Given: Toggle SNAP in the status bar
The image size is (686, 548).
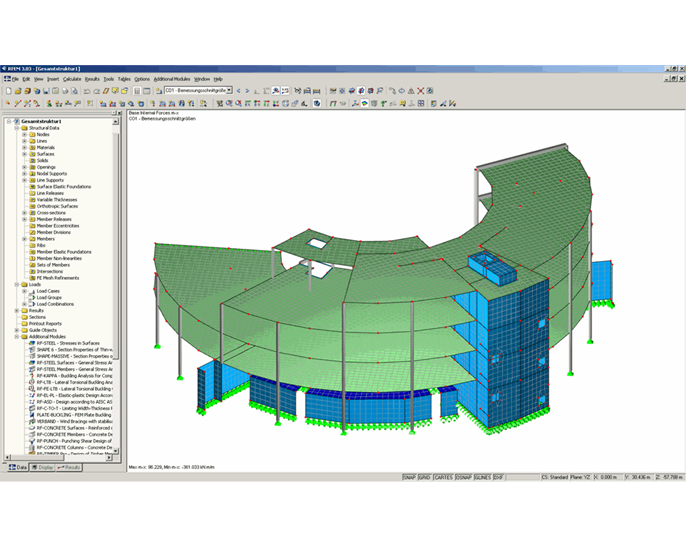Looking at the screenshot, I should [409, 477].
